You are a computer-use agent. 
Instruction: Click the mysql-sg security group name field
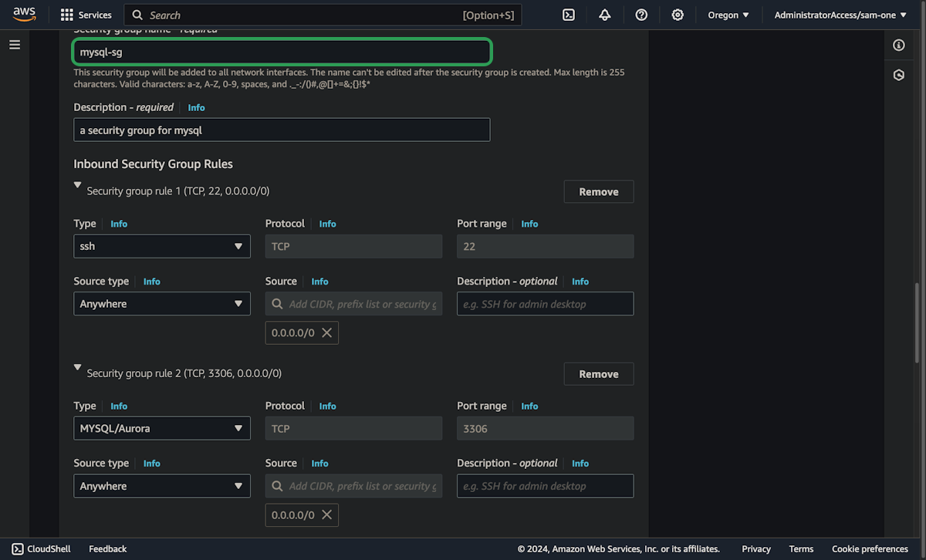tap(282, 52)
